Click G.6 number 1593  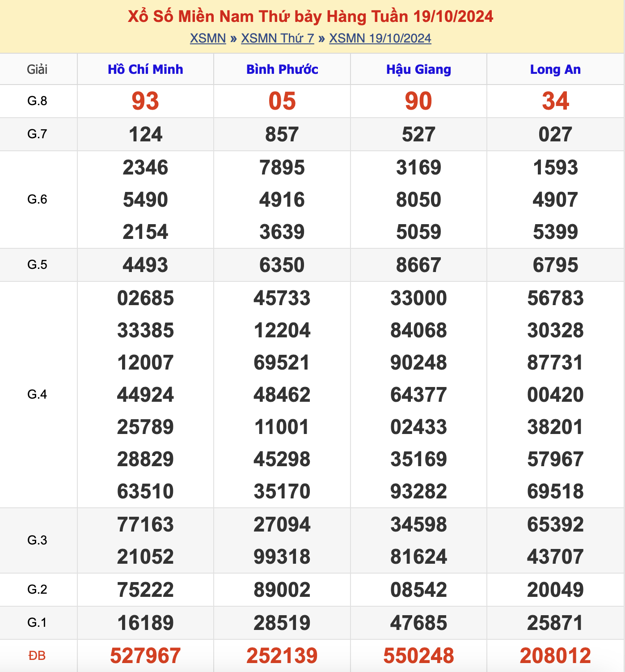coord(555,168)
